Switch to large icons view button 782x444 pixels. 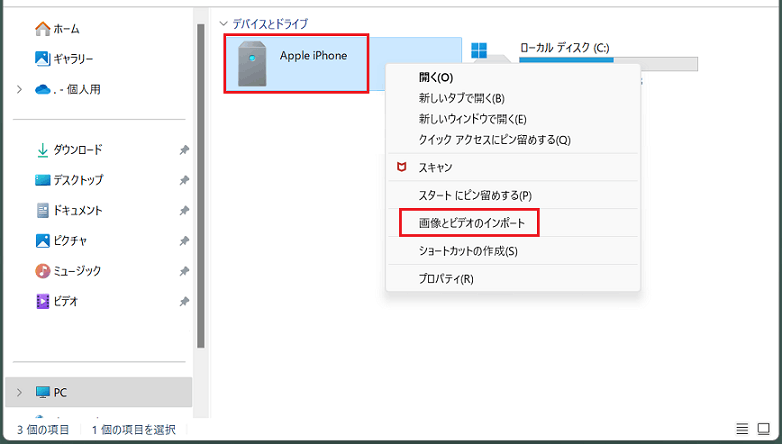click(764, 429)
